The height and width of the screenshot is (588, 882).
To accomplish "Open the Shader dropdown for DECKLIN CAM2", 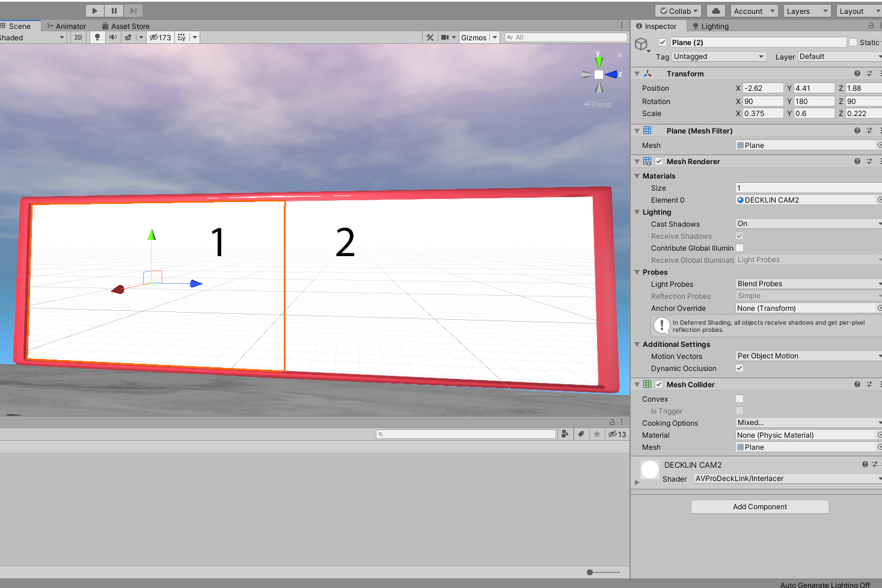I will click(x=788, y=479).
